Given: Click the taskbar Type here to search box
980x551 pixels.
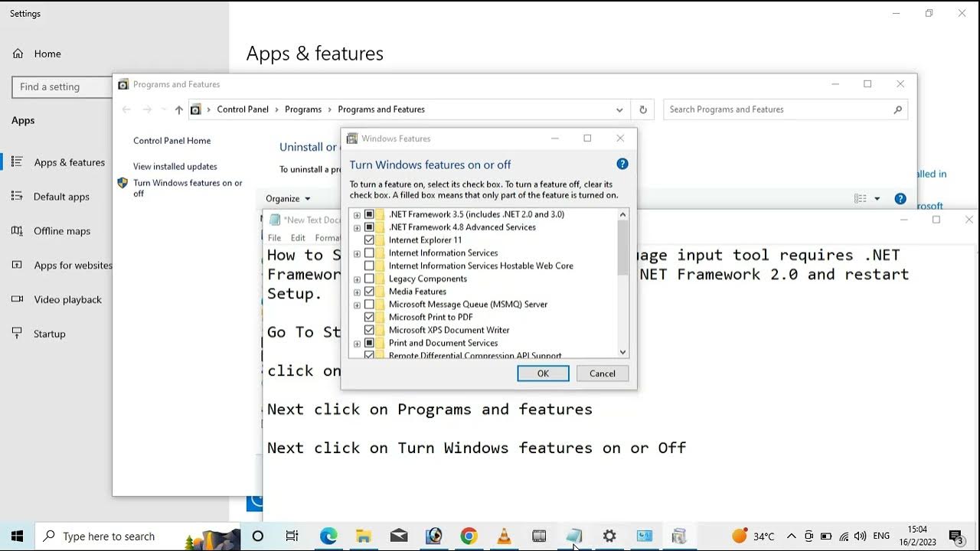Looking at the screenshot, I should (x=138, y=536).
